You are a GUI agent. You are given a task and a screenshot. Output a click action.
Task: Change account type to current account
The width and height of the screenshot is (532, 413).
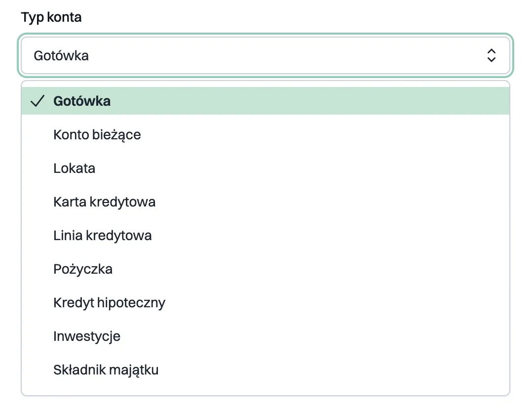pyautogui.click(x=97, y=135)
